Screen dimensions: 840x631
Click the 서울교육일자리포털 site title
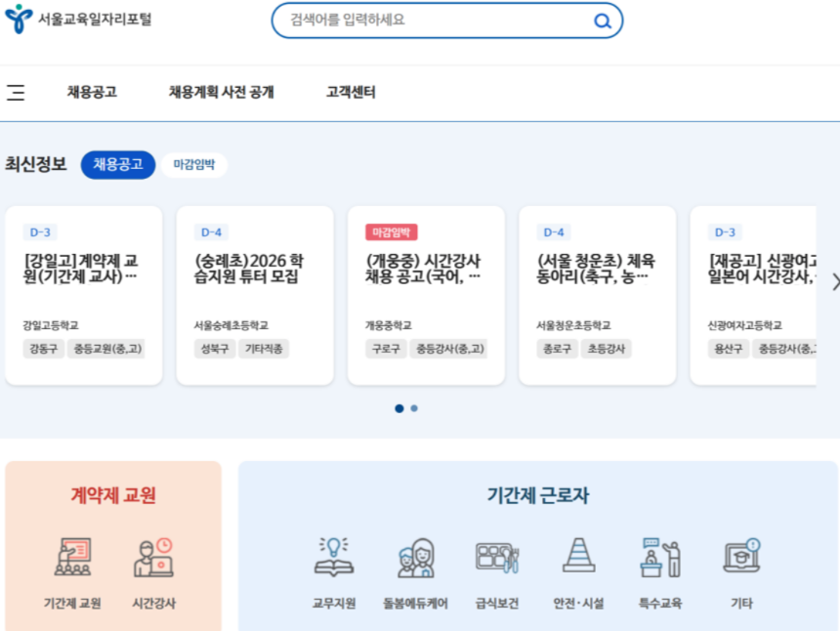point(95,20)
